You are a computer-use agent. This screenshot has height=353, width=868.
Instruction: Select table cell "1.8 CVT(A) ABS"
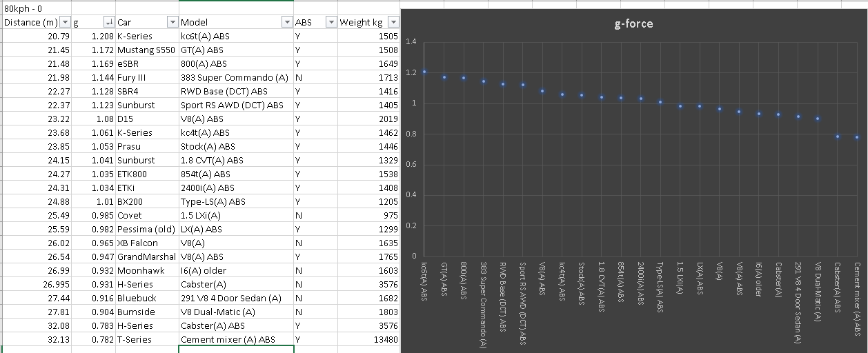[236, 160]
